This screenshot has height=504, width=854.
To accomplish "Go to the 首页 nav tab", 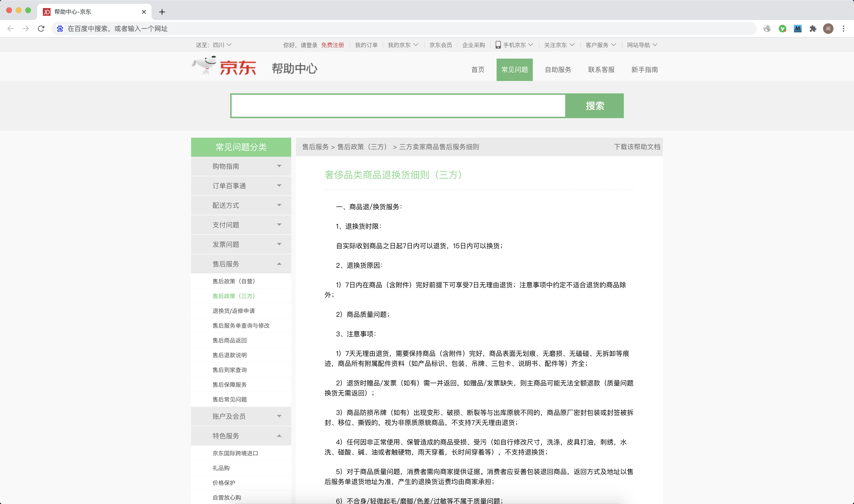I will point(478,70).
